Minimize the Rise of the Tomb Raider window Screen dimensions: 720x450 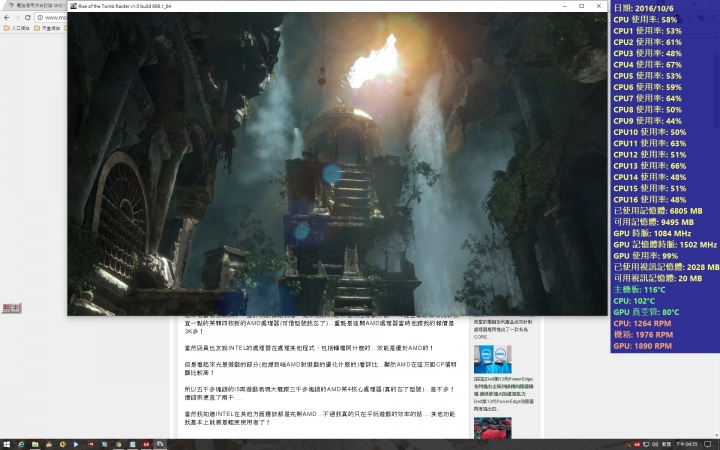coord(565,6)
